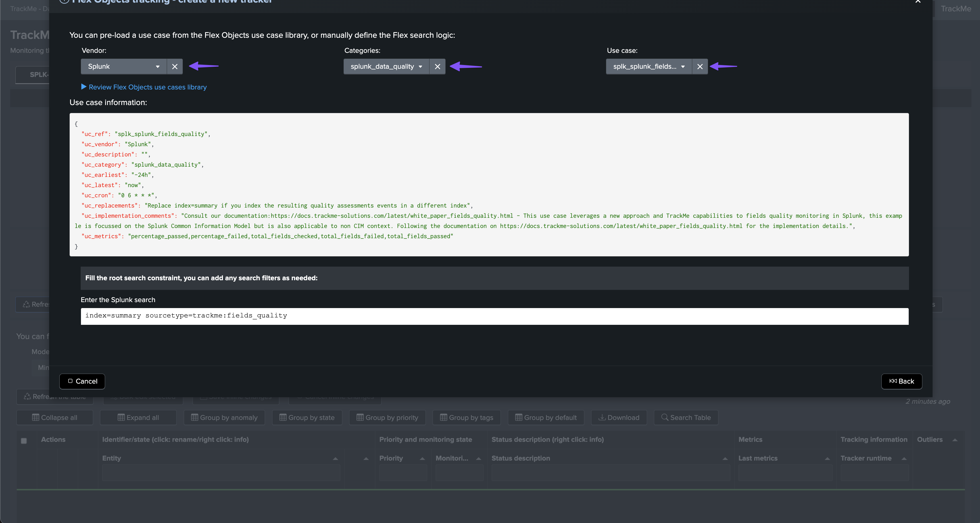Click the Actions column header

[53, 439]
